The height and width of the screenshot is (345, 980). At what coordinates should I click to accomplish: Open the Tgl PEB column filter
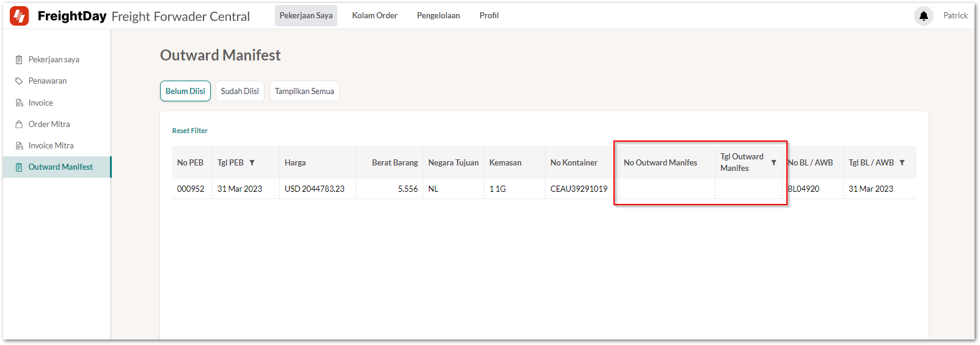pyautogui.click(x=252, y=163)
